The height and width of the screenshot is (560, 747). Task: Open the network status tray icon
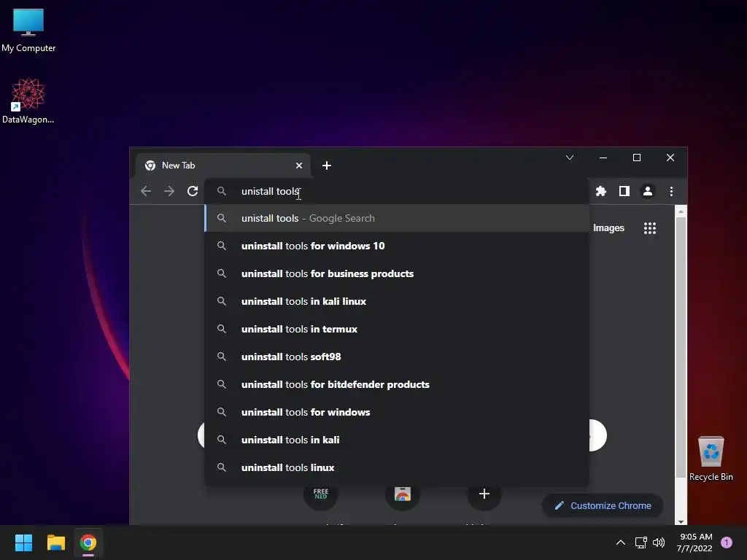(x=640, y=542)
